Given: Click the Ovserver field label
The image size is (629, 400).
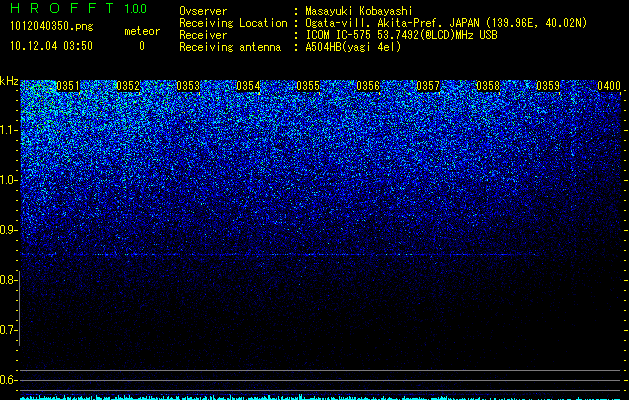Looking at the screenshot, I should (x=203, y=11).
